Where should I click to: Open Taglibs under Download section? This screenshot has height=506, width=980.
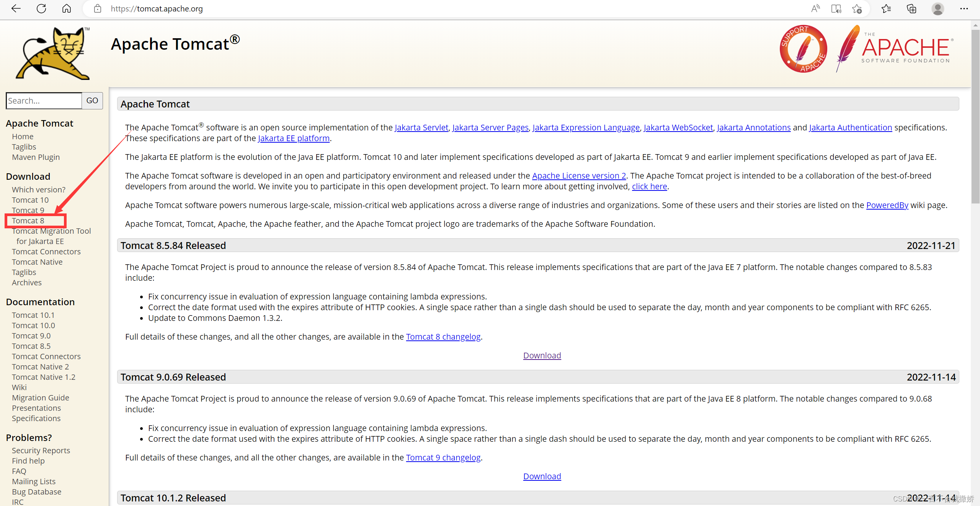pos(24,272)
